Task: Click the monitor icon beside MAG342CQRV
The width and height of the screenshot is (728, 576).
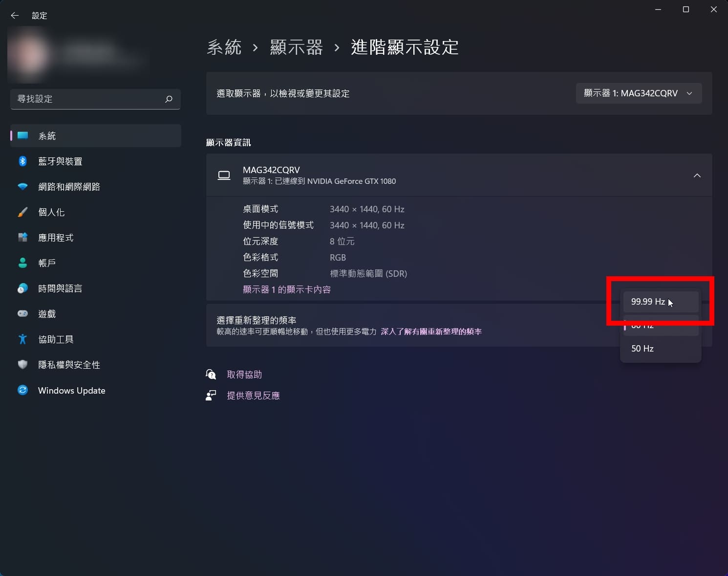Action: pyautogui.click(x=224, y=175)
